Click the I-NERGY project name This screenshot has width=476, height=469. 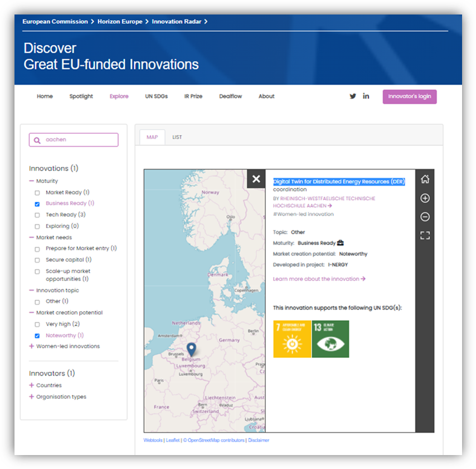(338, 264)
